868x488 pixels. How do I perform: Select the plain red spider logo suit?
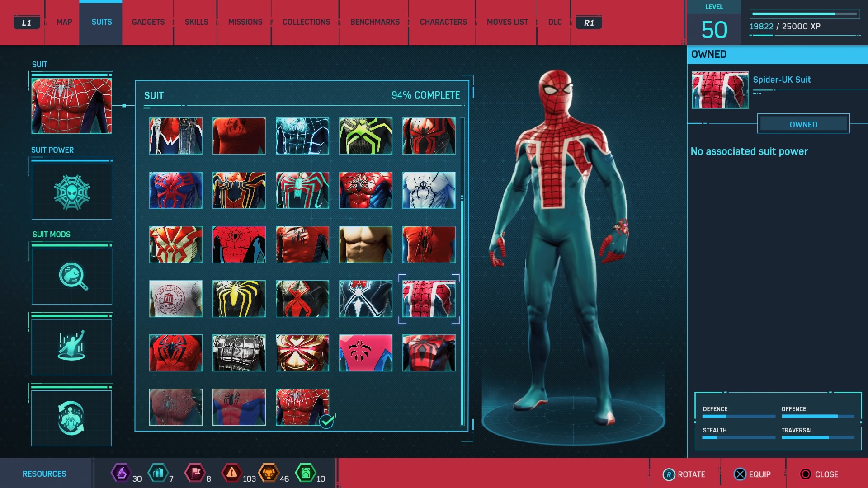239,136
